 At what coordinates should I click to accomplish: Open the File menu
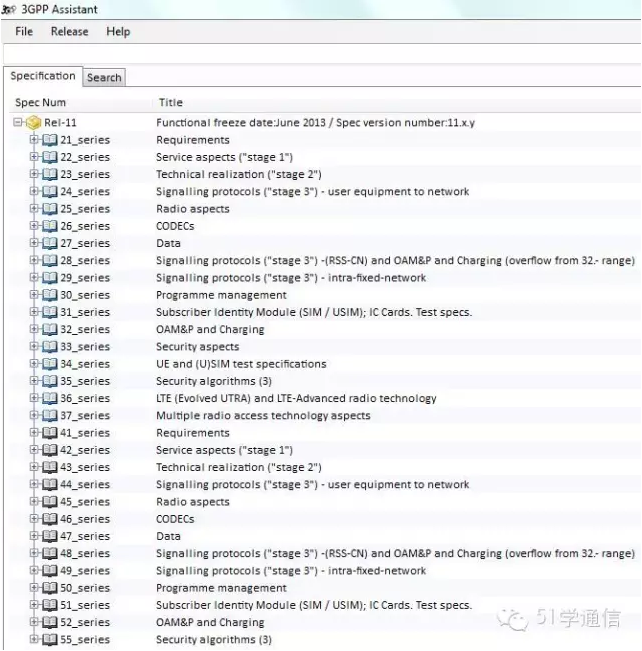(24, 32)
